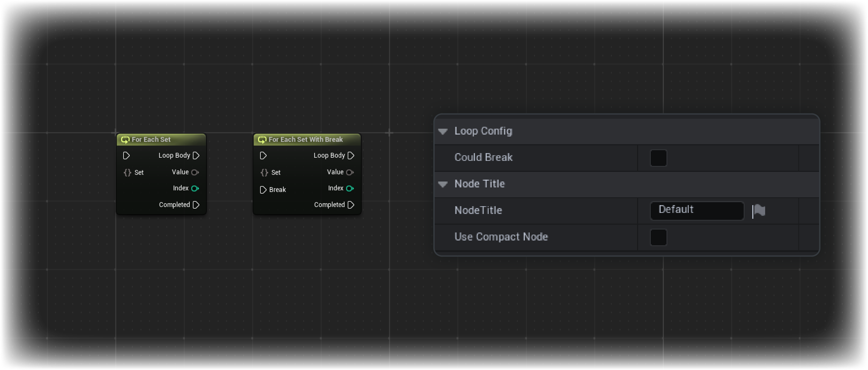Collapse the Node Title section

coord(443,184)
